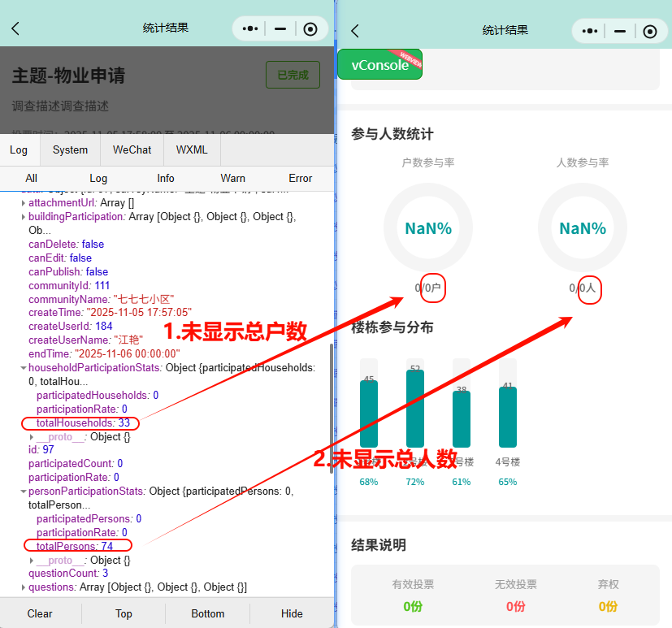Tap the circular capsule icon on right panel

tap(648, 32)
